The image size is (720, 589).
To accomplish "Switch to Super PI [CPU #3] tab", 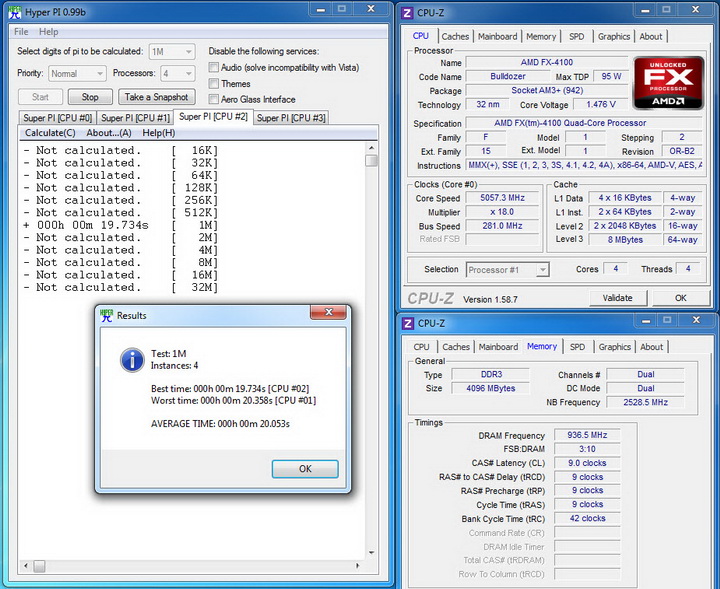I will point(291,118).
